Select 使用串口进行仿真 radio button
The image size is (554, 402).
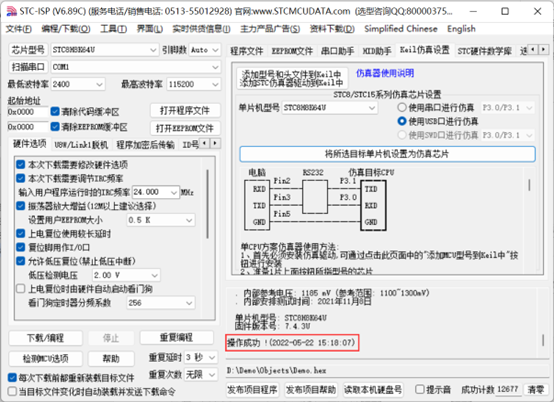tap(401, 107)
